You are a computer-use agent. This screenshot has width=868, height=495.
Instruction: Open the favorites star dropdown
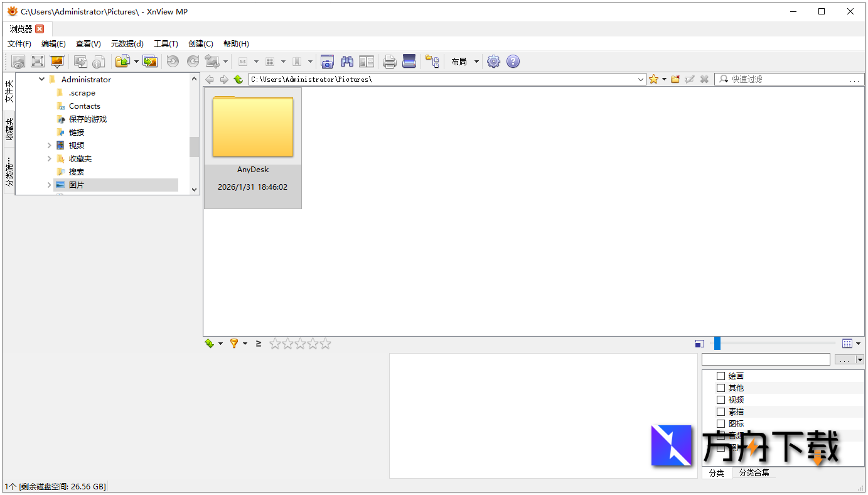pos(656,79)
